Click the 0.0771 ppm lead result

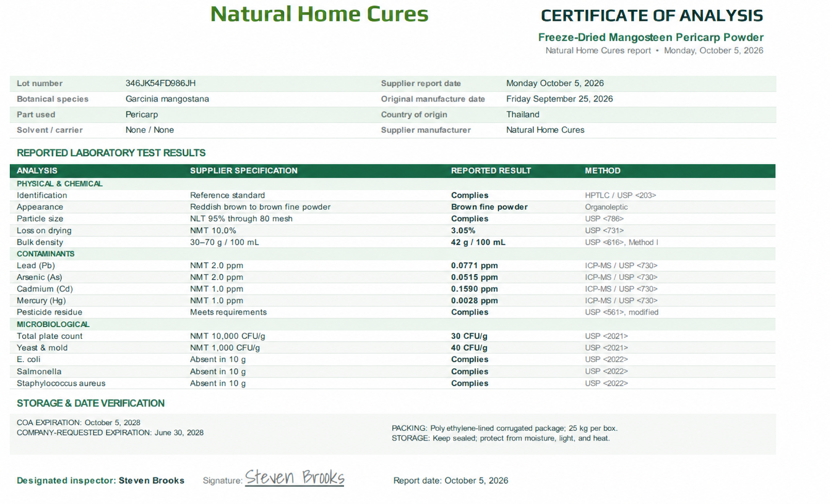[x=474, y=266]
